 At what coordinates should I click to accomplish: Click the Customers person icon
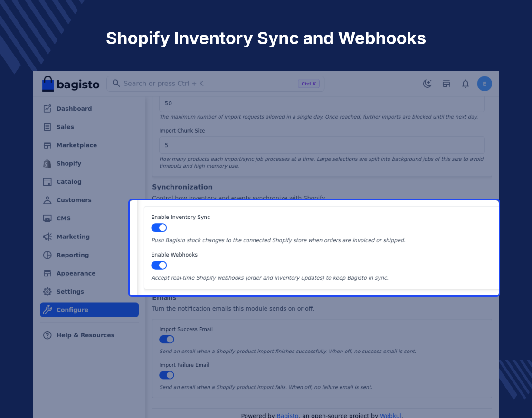click(x=47, y=200)
